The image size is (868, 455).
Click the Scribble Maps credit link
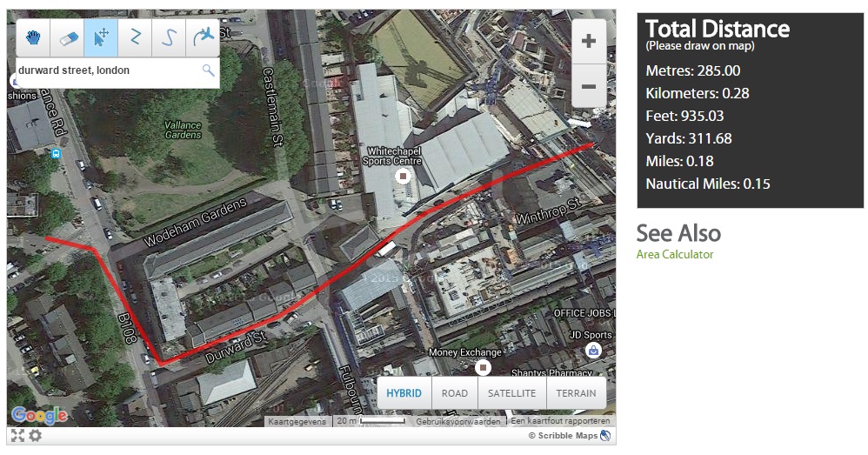coord(567,436)
